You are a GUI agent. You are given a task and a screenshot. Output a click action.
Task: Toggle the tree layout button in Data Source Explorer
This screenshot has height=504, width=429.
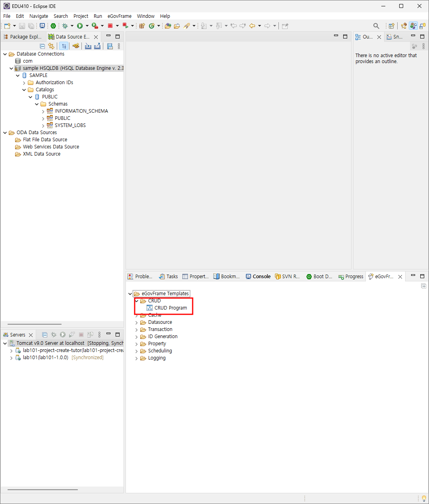click(64, 46)
